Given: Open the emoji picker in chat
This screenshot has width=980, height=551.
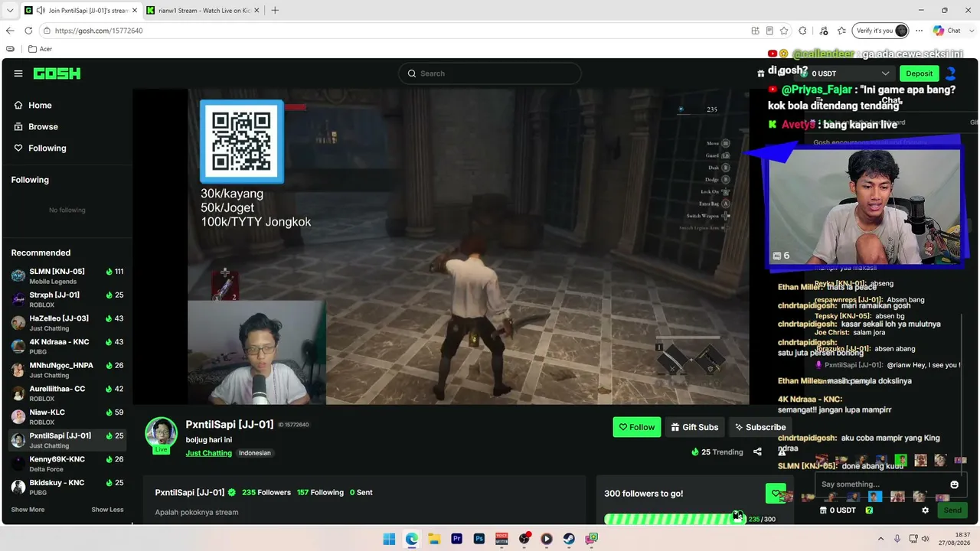Looking at the screenshot, I should coord(954,484).
